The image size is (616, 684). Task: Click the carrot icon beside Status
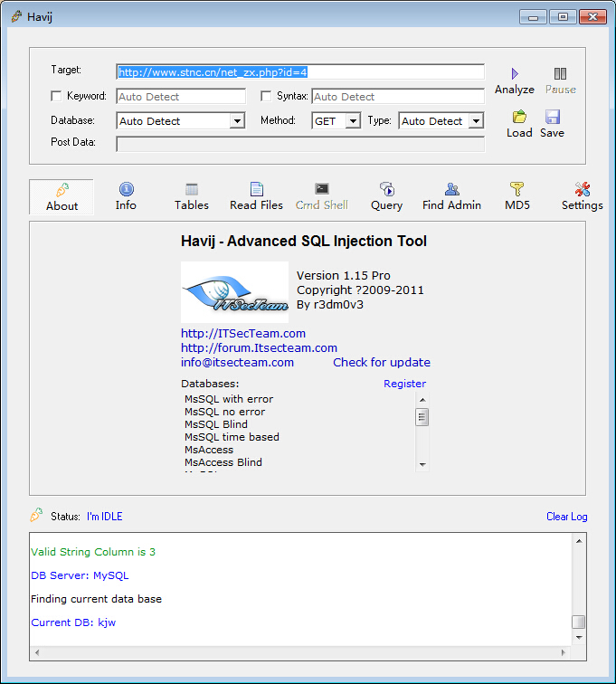point(36,515)
